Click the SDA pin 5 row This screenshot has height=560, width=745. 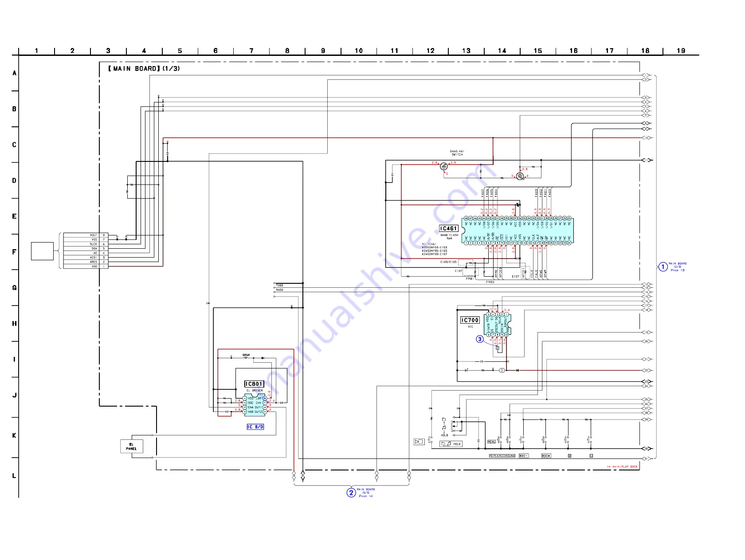(86, 249)
